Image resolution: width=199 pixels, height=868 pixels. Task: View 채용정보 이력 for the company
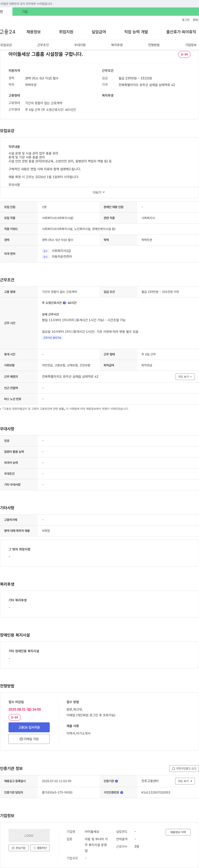178,832
